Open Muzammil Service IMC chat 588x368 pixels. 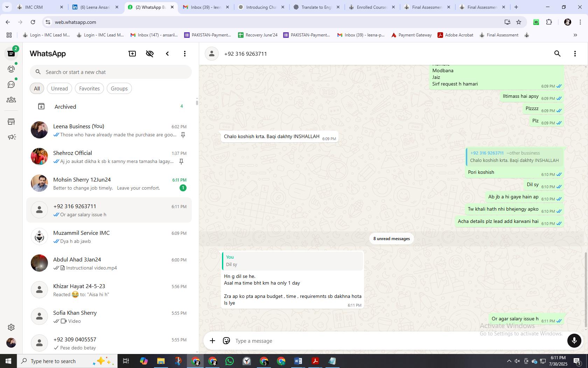coord(109,237)
